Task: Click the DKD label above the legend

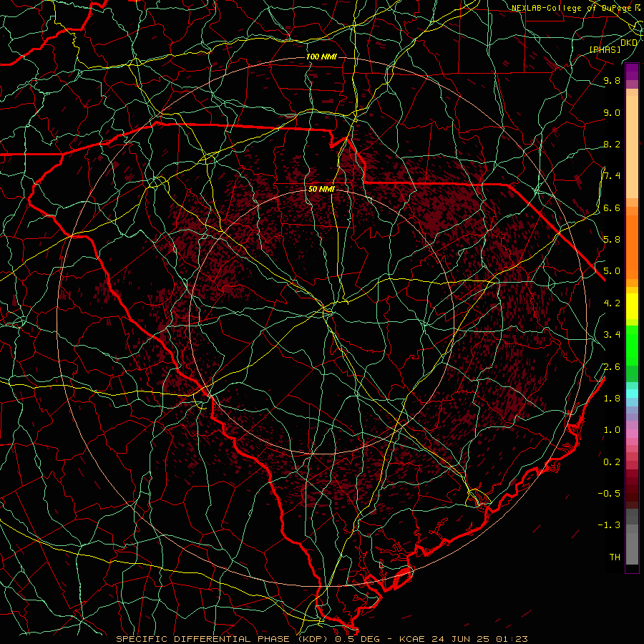Action: click(x=629, y=42)
